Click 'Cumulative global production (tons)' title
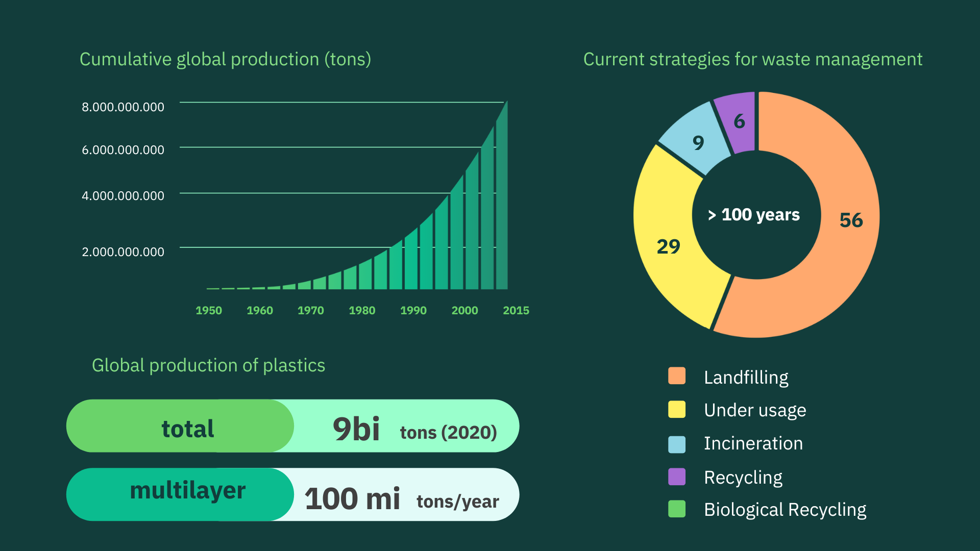The image size is (980, 551). [x=225, y=60]
